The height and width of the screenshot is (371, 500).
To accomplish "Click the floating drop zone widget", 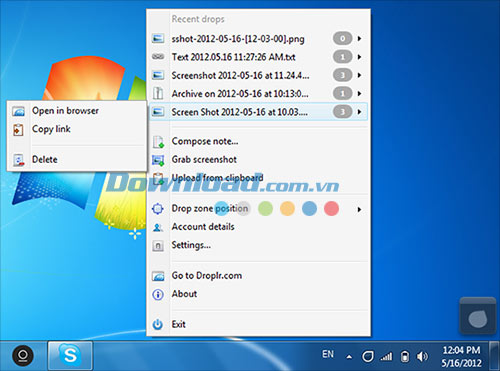I will (x=478, y=316).
